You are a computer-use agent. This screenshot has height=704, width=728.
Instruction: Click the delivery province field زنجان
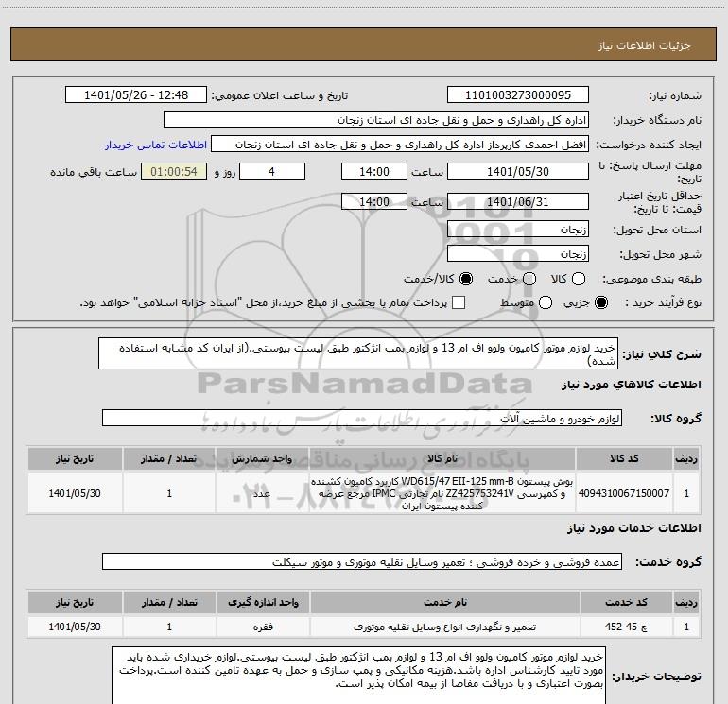[518, 230]
